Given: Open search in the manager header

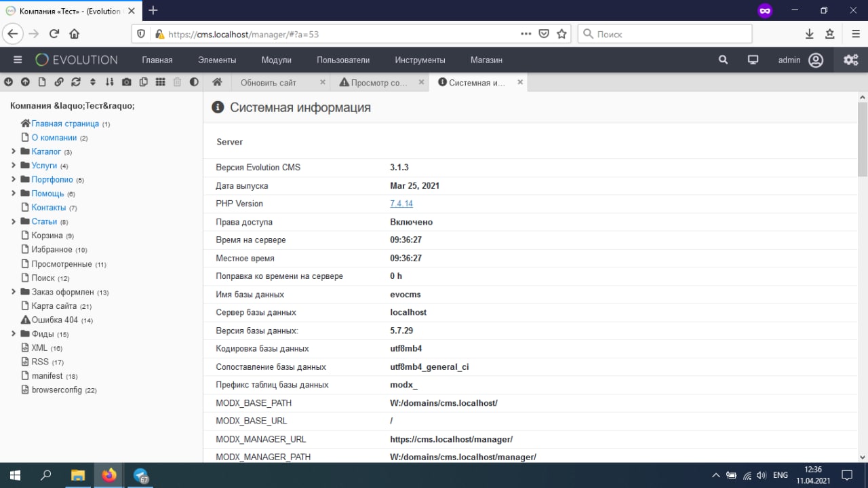Looking at the screenshot, I should click(x=724, y=60).
